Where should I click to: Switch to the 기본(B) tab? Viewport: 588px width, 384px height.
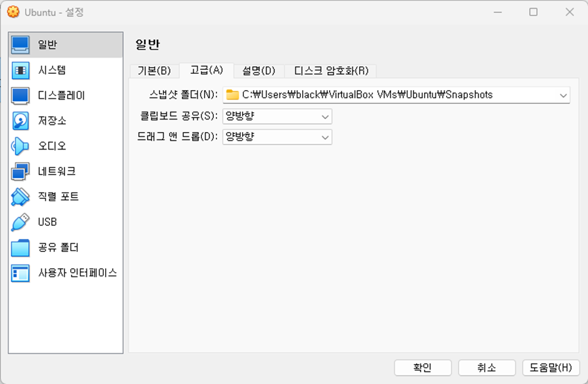pyautogui.click(x=154, y=71)
